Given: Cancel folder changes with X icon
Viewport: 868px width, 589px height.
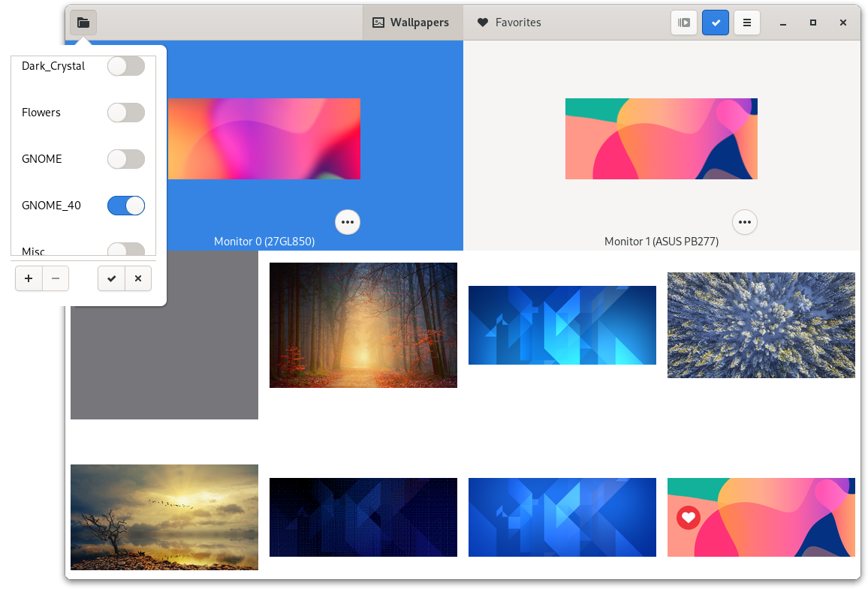Looking at the screenshot, I should tap(138, 278).
